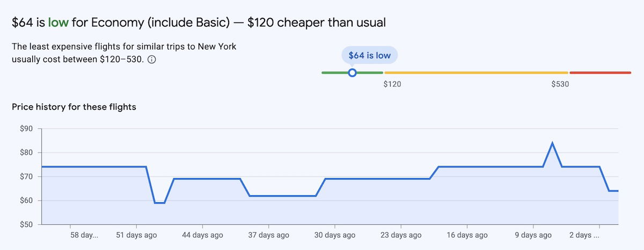
Task: Click the yellow typical-price segment of the bar
Action: pyautogui.click(x=476, y=72)
